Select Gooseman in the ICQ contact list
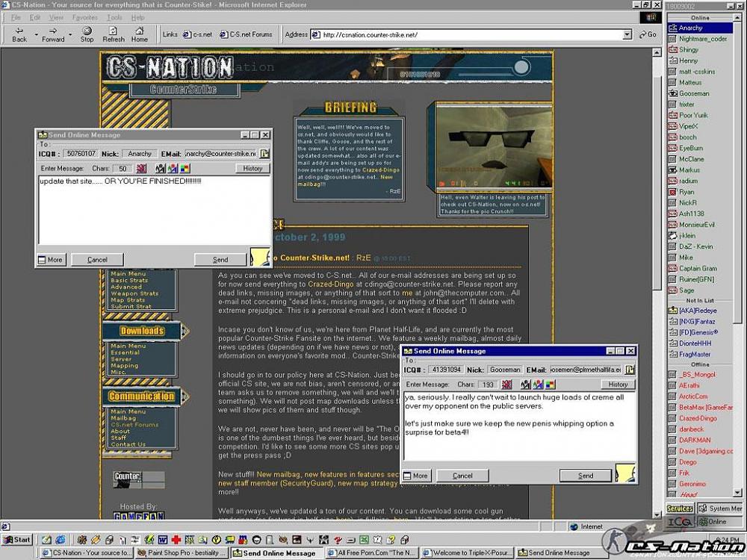Image resolution: width=747 pixels, height=560 pixels. 694,93
